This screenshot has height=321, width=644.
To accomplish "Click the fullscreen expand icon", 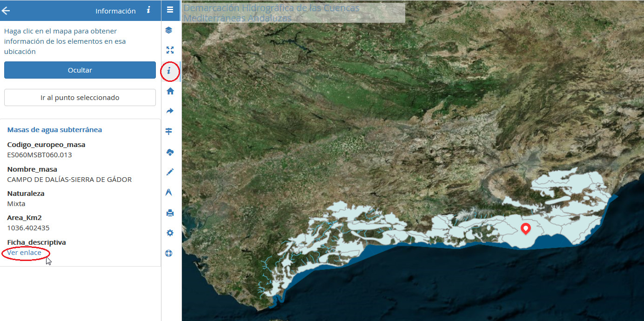I will (170, 50).
